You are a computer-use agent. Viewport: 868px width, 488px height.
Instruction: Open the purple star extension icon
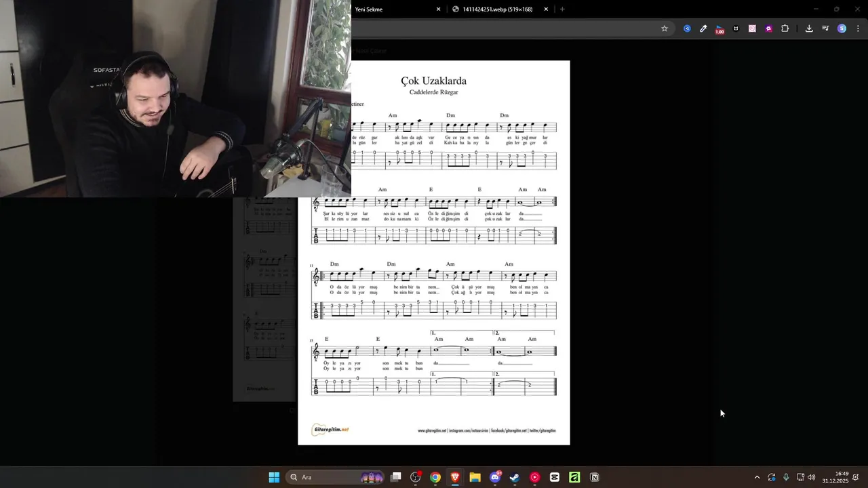coord(768,28)
